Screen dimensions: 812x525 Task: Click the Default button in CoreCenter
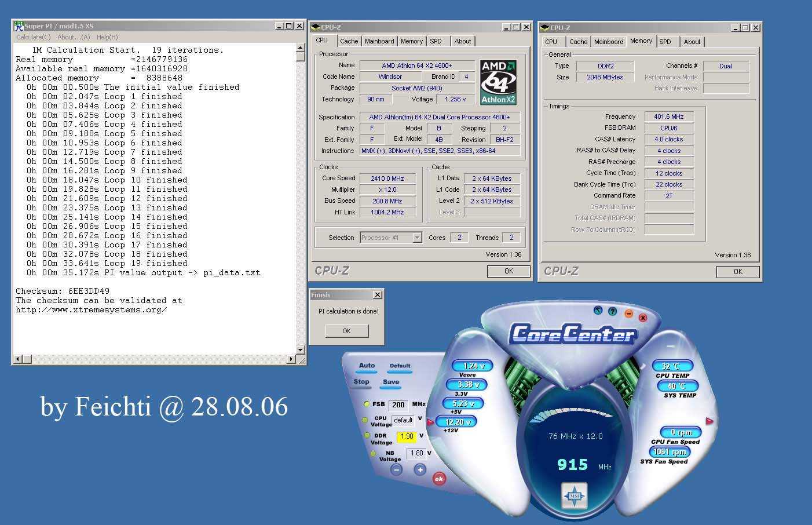click(400, 366)
